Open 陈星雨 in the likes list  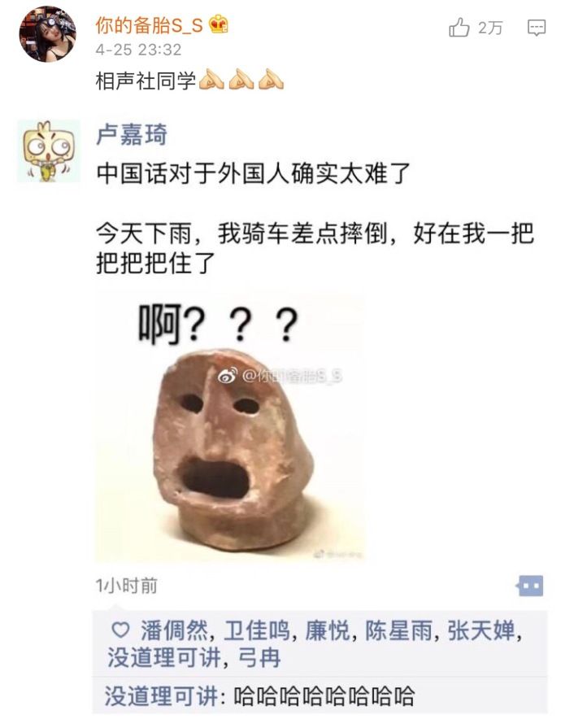pos(398,631)
